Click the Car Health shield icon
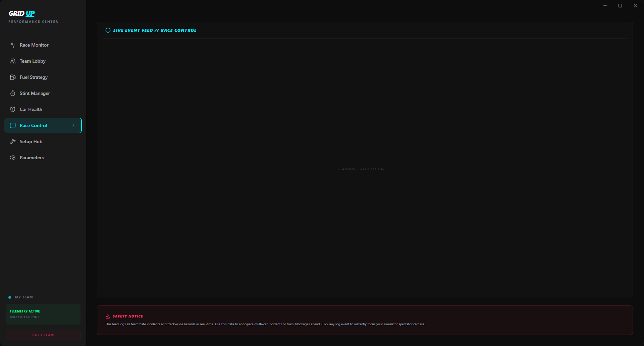The image size is (644, 346). pos(13,109)
